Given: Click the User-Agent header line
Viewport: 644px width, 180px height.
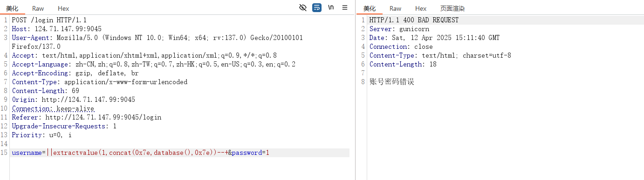Looking at the screenshot, I should point(157,38).
